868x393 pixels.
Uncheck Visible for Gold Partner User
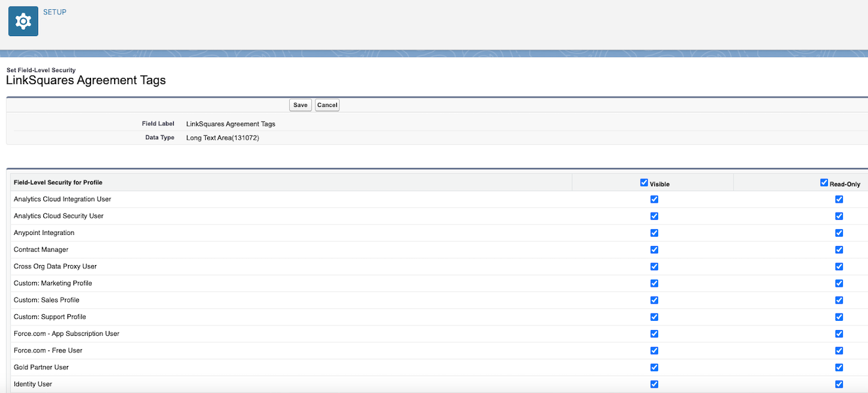click(x=654, y=367)
